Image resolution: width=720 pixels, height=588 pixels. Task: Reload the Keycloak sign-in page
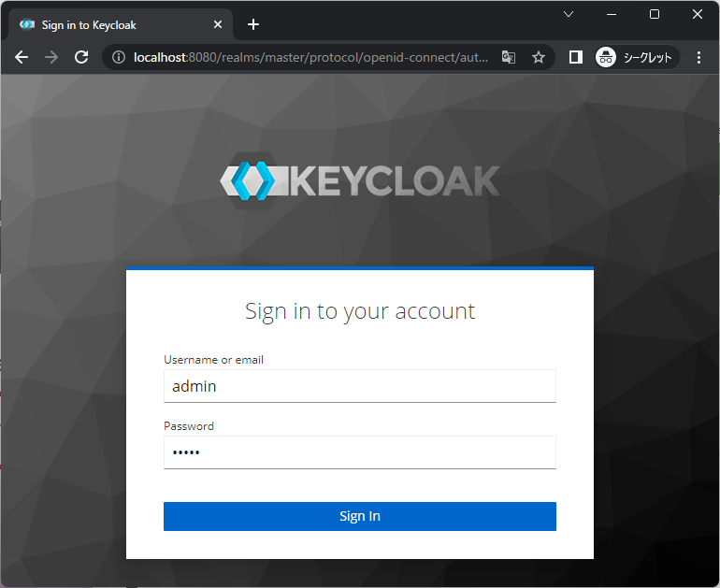(x=81, y=57)
